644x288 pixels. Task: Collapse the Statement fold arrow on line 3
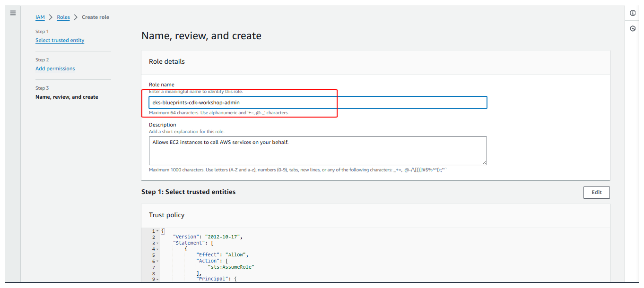point(157,243)
